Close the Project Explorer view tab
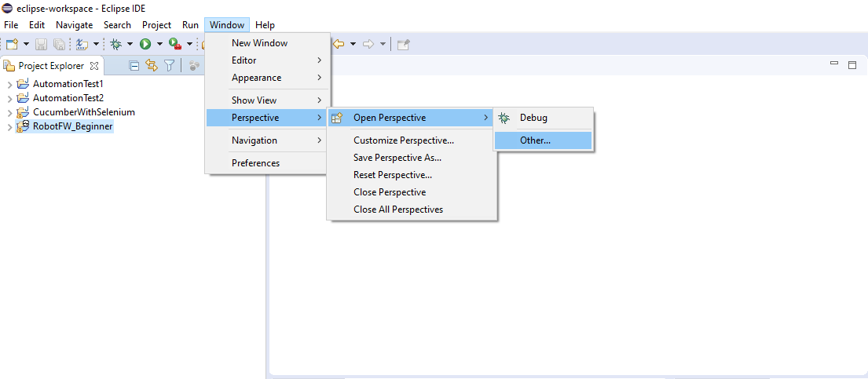The image size is (868, 379). (94, 66)
